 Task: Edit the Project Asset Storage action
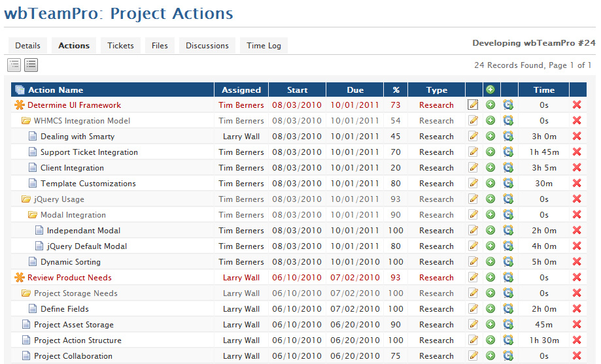473,325
